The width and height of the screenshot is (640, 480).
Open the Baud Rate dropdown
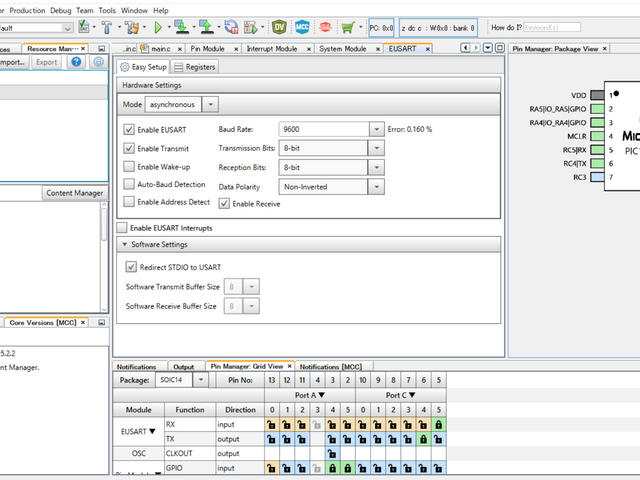(x=375, y=130)
